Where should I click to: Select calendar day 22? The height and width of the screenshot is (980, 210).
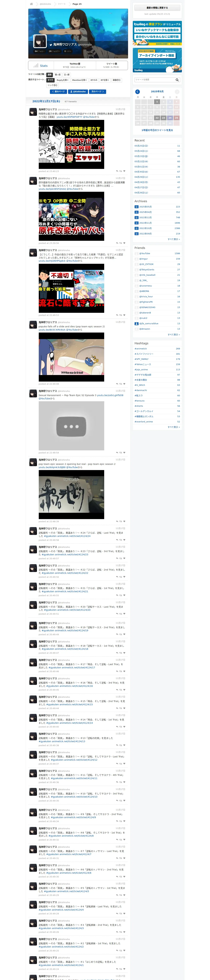click(157, 118)
